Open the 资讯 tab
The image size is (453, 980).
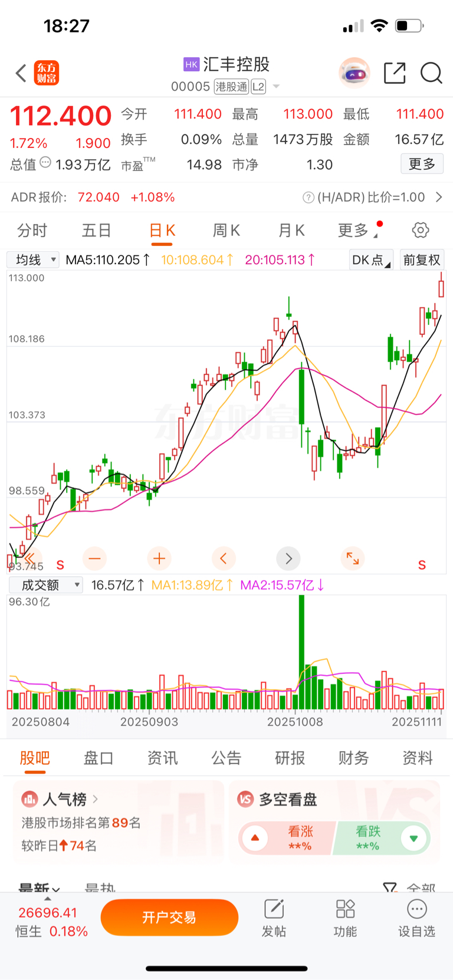coord(162,758)
